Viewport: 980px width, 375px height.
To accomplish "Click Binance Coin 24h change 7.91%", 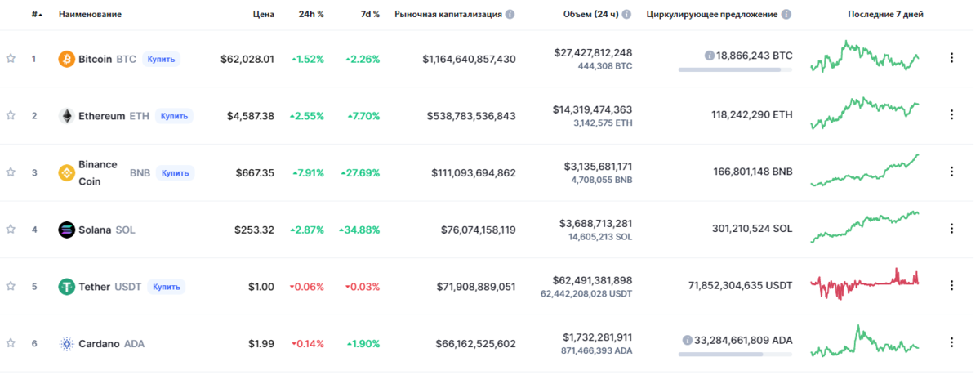I will [x=307, y=172].
